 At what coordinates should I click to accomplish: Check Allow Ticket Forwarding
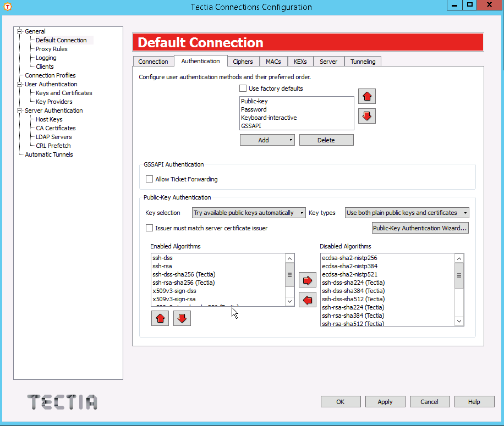click(x=150, y=179)
